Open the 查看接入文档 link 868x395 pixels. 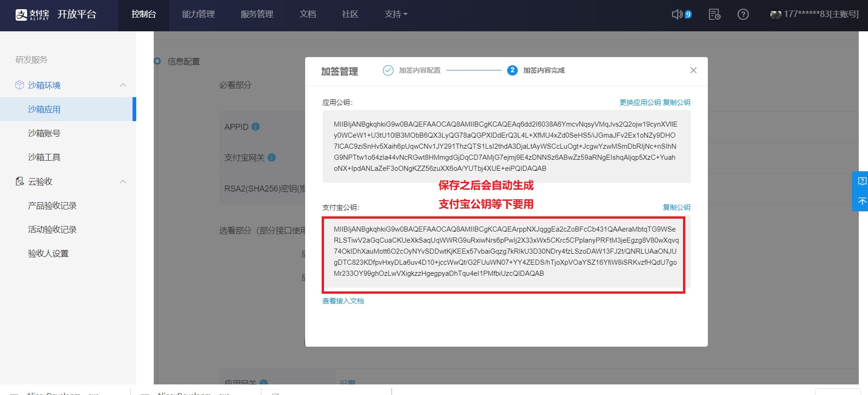pos(343,301)
